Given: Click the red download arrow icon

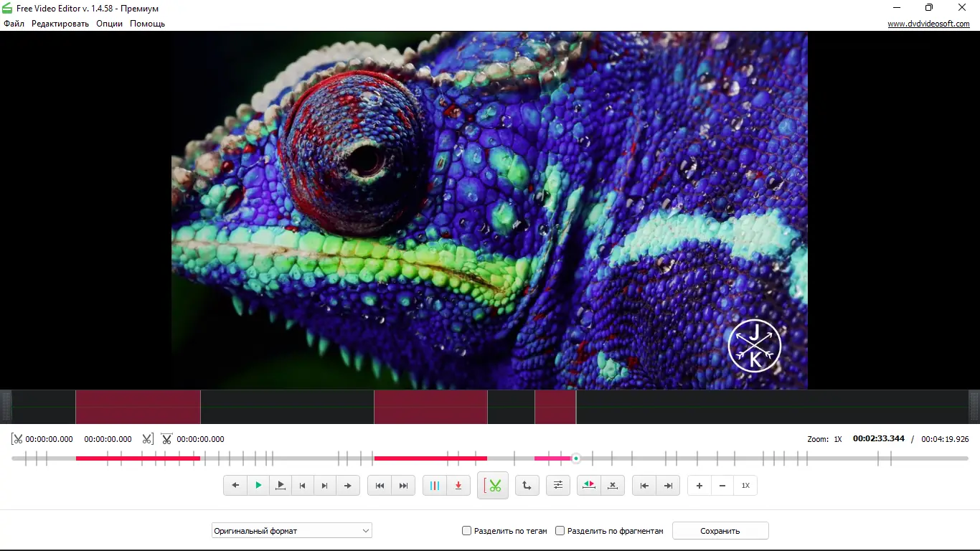Looking at the screenshot, I should point(458,486).
